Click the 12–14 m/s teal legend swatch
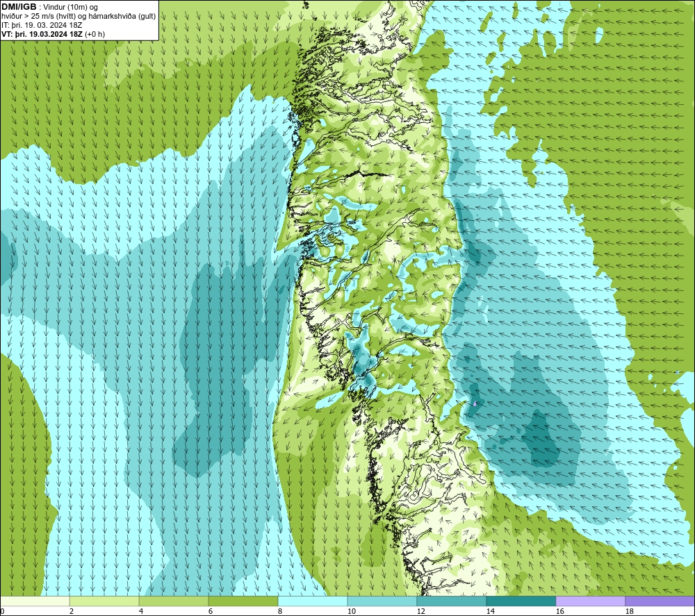 click(x=451, y=601)
